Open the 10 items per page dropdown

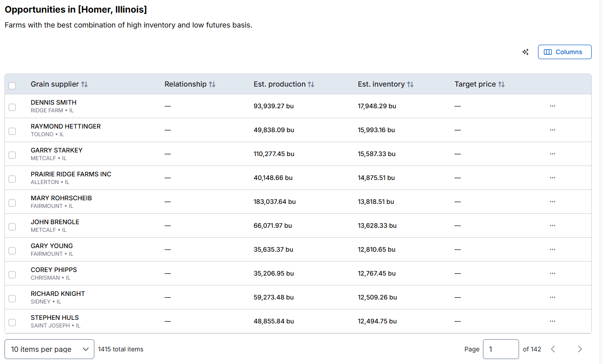49,349
